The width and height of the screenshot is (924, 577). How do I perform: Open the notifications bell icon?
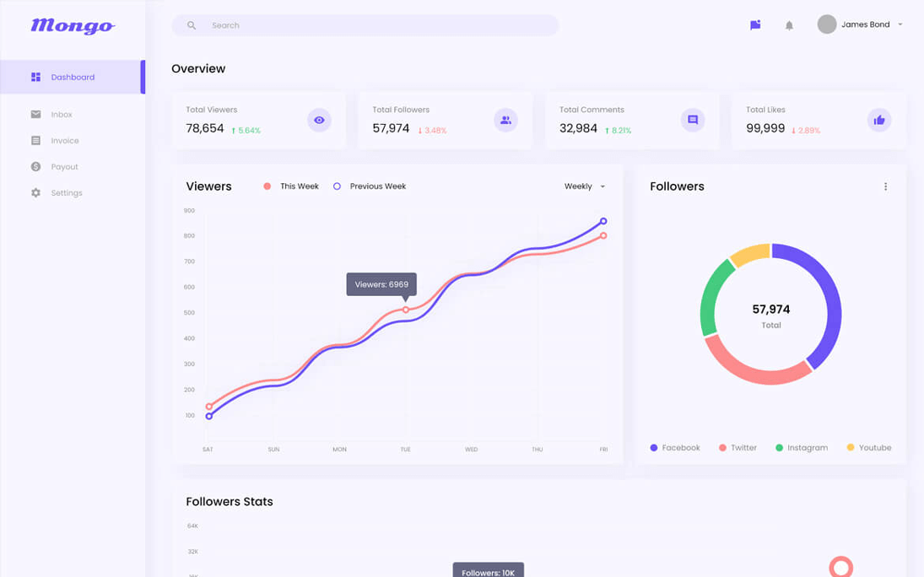pos(789,25)
